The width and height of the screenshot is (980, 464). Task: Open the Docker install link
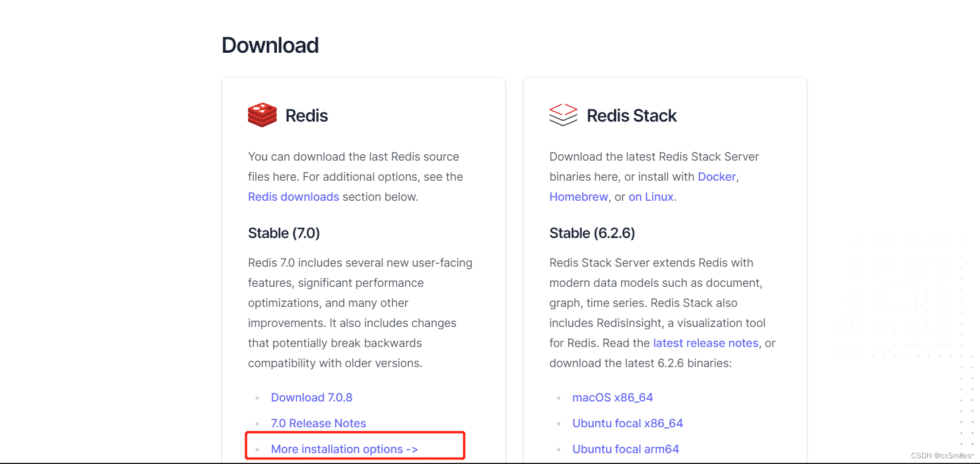716,176
